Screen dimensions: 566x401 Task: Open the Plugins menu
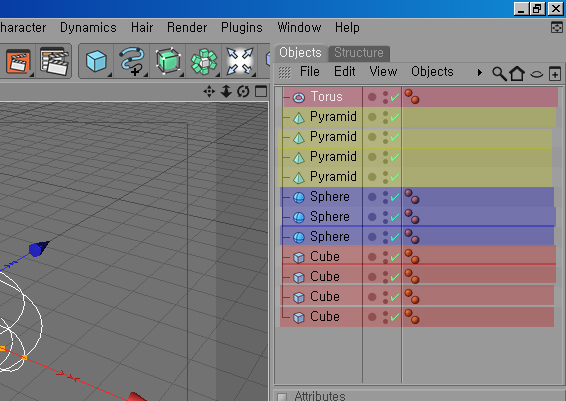pos(241,27)
